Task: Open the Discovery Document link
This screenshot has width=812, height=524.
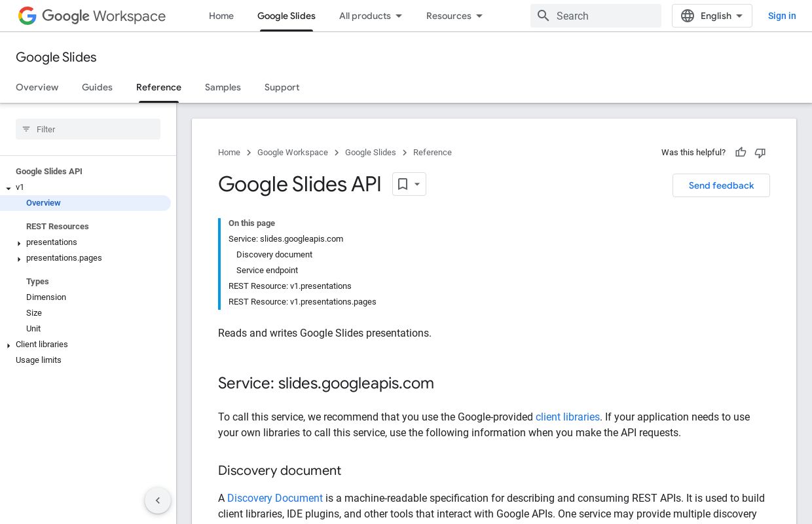Action: [x=275, y=498]
